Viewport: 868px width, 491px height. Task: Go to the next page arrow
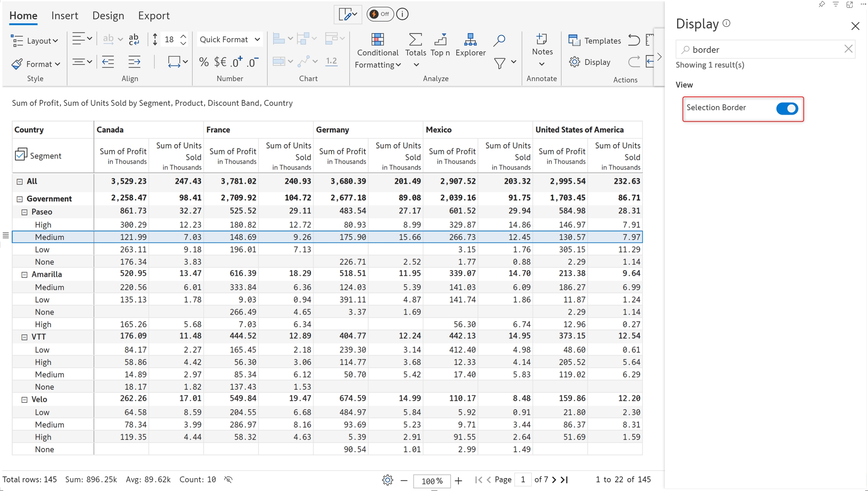point(554,480)
